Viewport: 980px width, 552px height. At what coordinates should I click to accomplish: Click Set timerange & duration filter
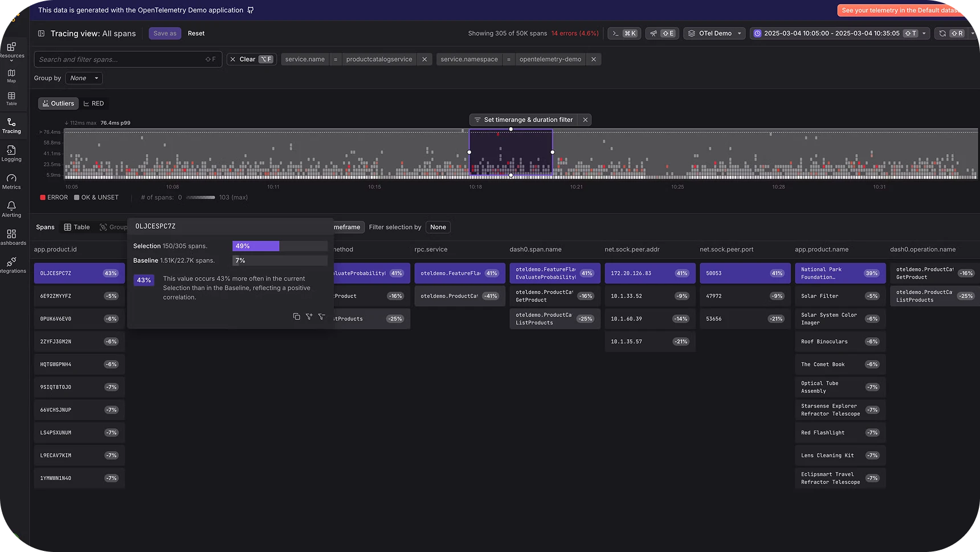[523, 120]
